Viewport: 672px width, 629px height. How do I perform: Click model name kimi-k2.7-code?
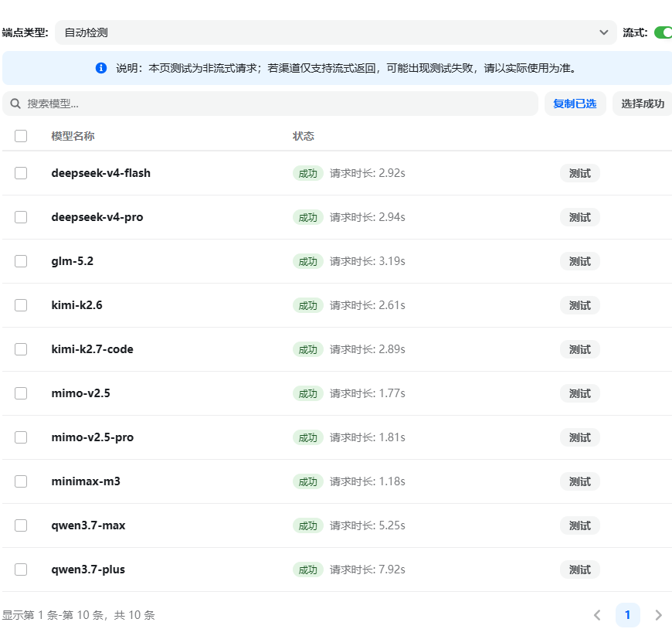click(92, 349)
